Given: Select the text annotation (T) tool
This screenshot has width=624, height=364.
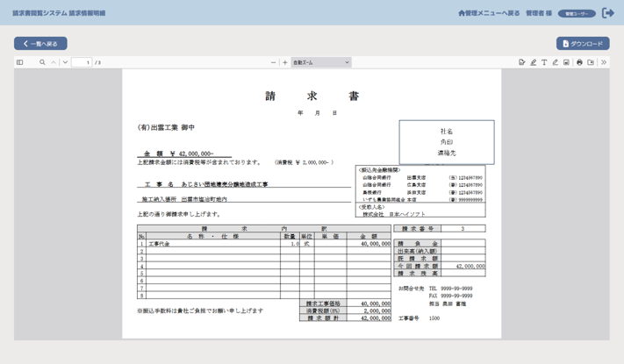Looking at the screenshot, I should [544, 62].
